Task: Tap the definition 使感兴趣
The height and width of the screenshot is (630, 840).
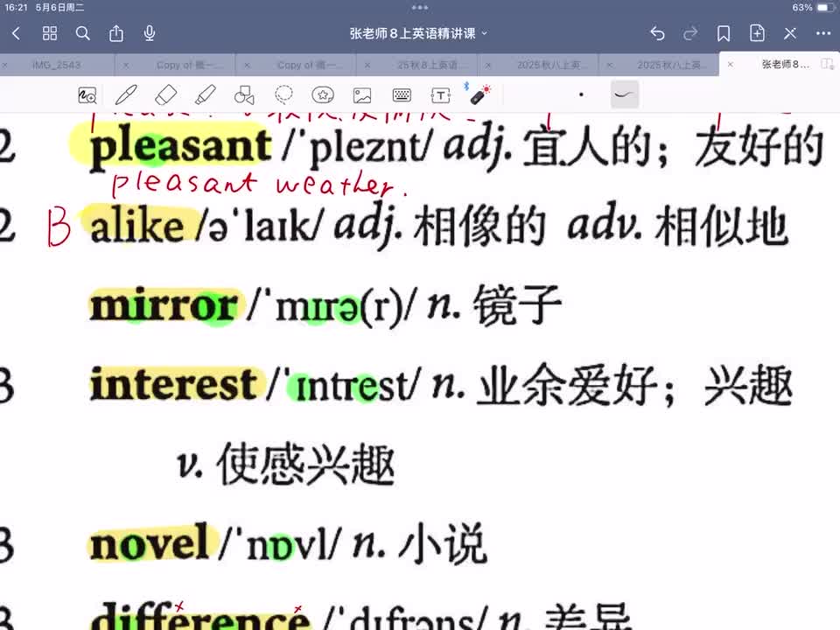Action: pos(306,464)
